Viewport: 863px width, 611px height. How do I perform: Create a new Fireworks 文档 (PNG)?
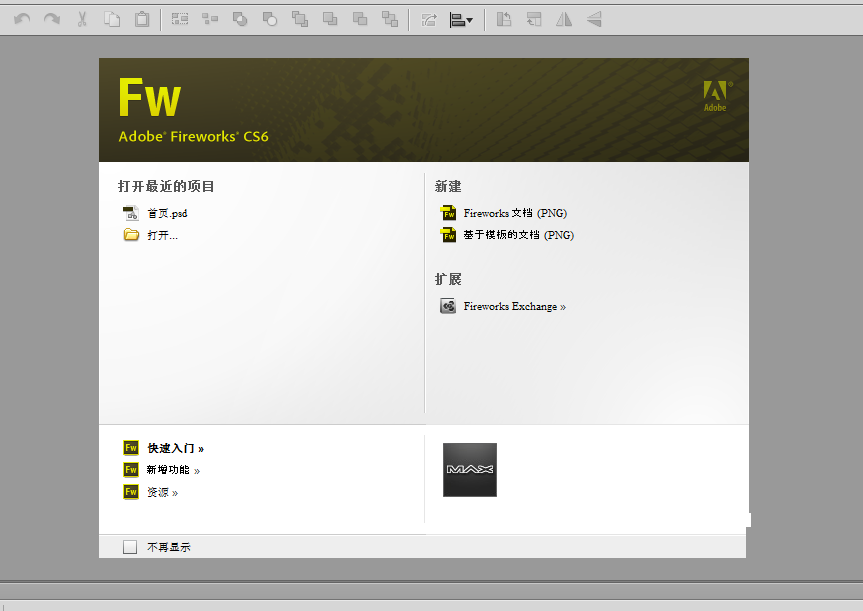click(515, 213)
